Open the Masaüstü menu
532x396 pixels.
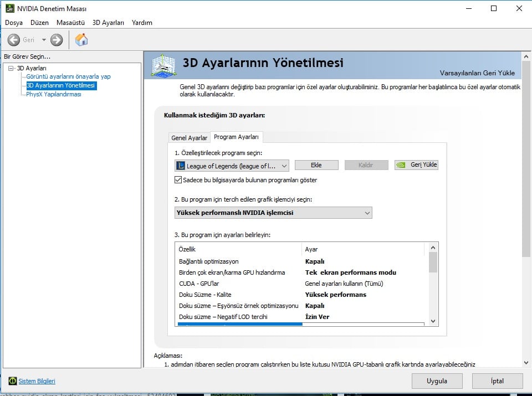pos(70,23)
